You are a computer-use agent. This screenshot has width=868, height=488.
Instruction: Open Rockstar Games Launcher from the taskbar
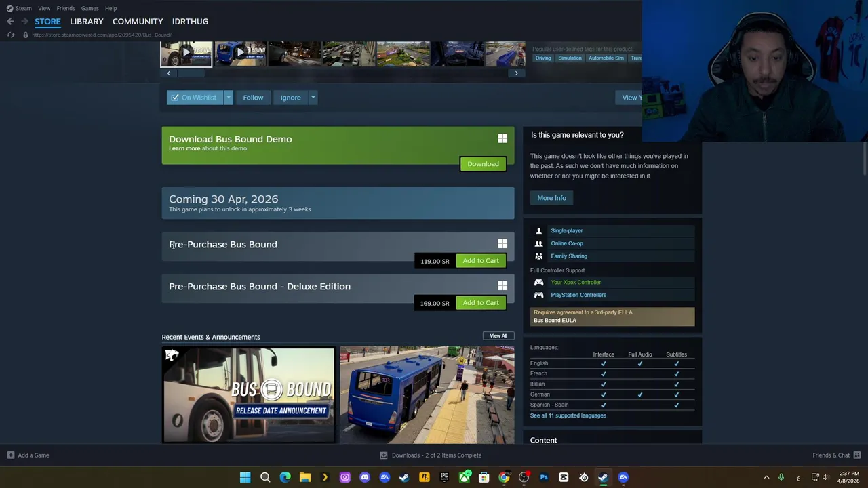pyautogui.click(x=425, y=477)
